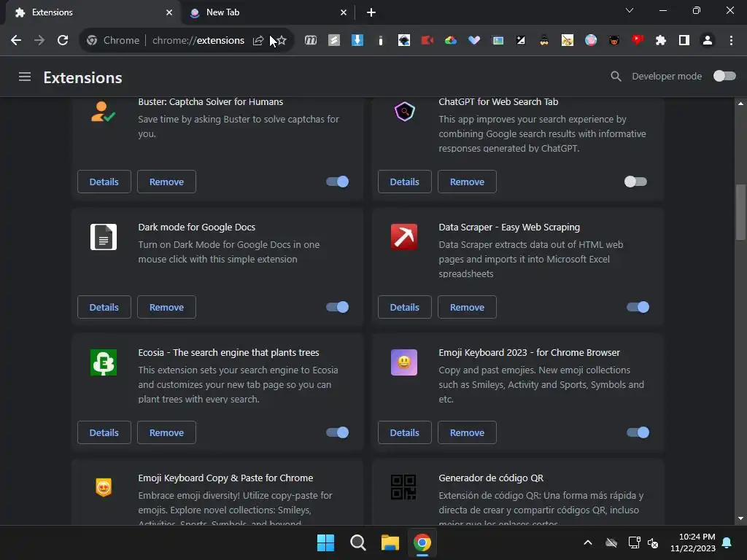The width and height of the screenshot is (747, 560).
Task: Click the black bear face extension icon
Action: (x=614, y=41)
